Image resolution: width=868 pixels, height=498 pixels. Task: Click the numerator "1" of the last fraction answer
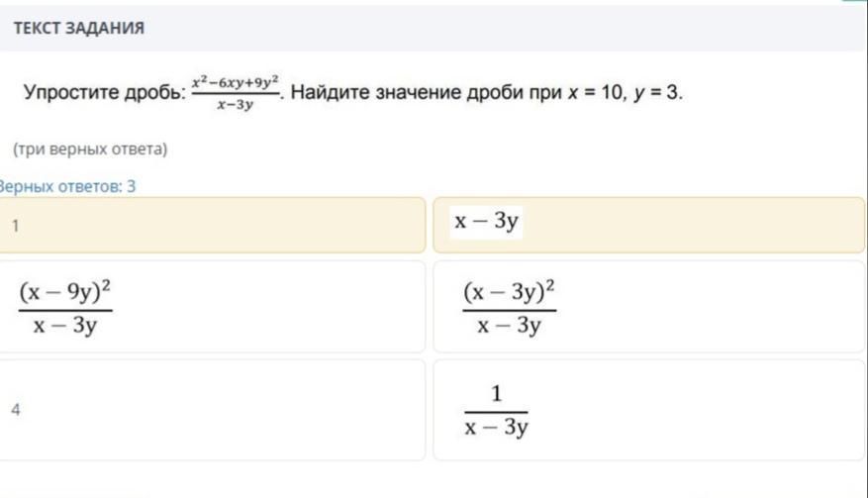496,394
